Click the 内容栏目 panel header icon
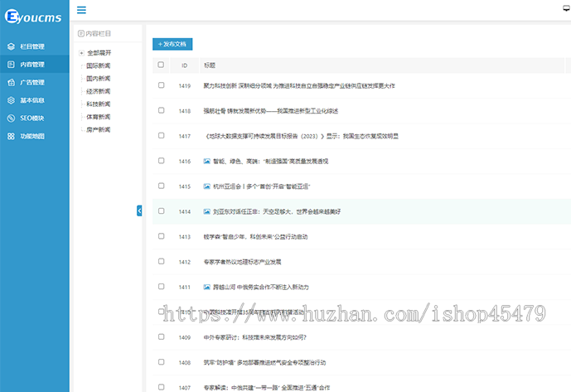This screenshot has height=392, width=571. 81,33
